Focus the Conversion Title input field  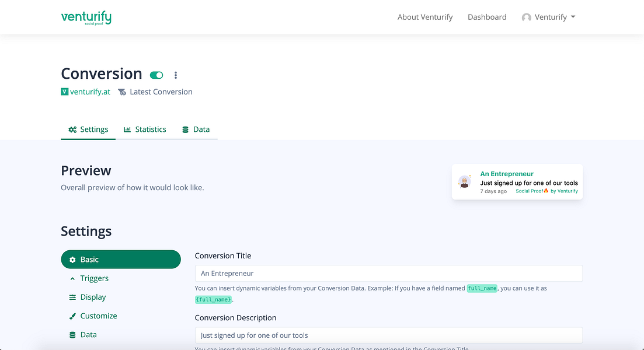pyautogui.click(x=388, y=273)
